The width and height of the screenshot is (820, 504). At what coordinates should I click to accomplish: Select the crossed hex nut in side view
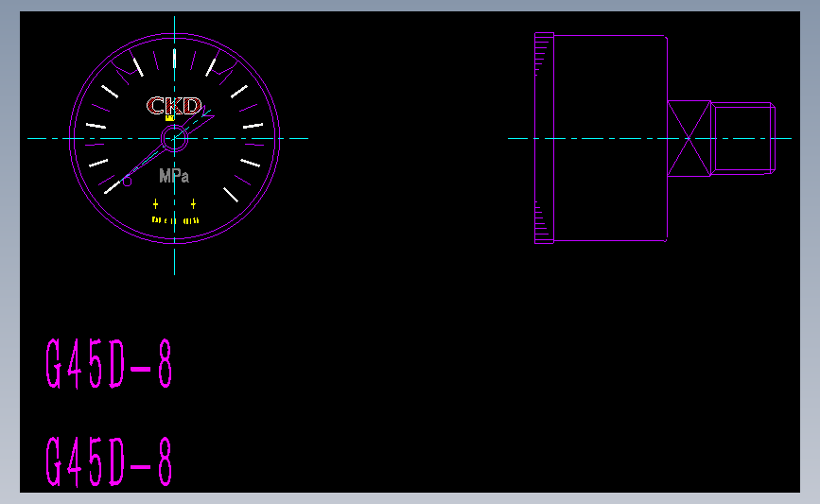(689, 139)
